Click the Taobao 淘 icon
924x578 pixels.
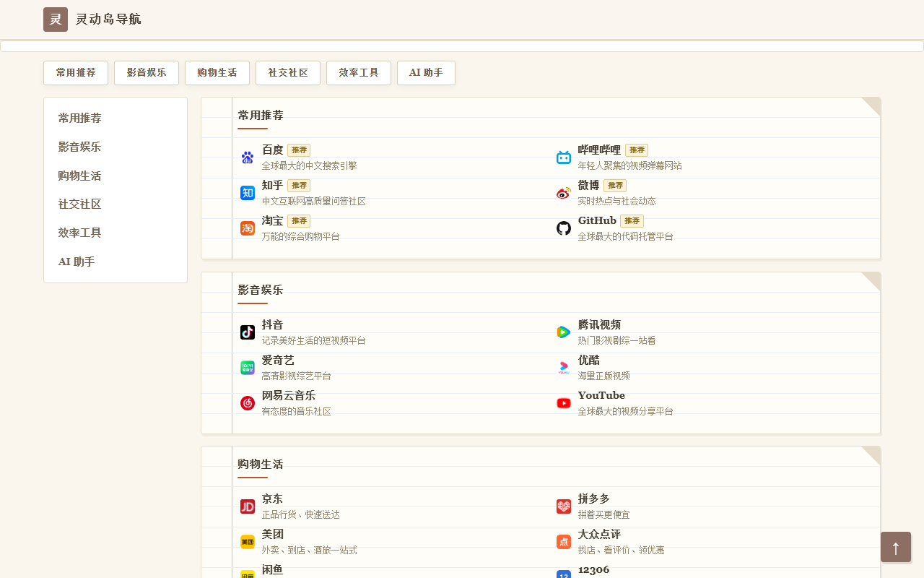coord(248,228)
